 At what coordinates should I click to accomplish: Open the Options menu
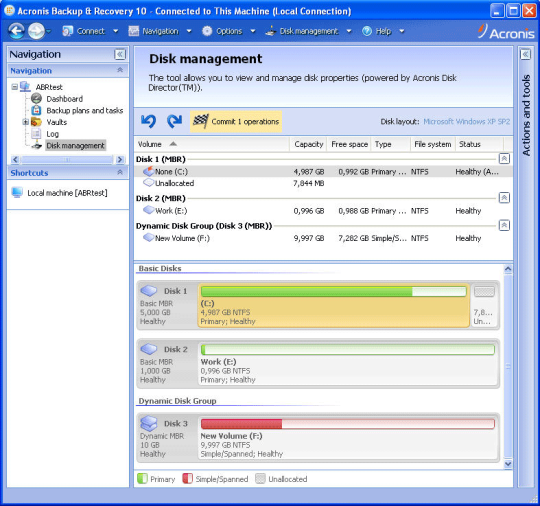[x=229, y=31]
